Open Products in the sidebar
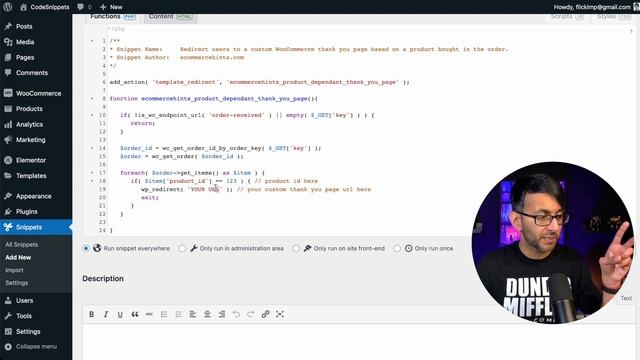This screenshot has width=640, height=360. click(x=29, y=109)
